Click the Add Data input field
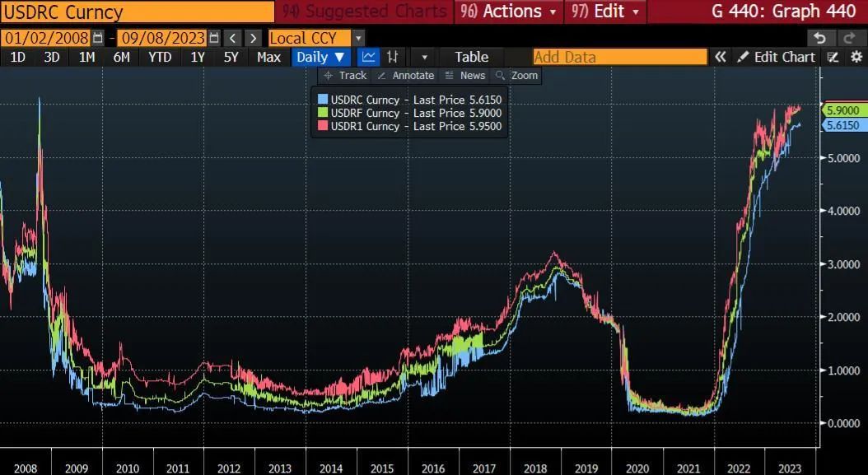 coord(619,57)
